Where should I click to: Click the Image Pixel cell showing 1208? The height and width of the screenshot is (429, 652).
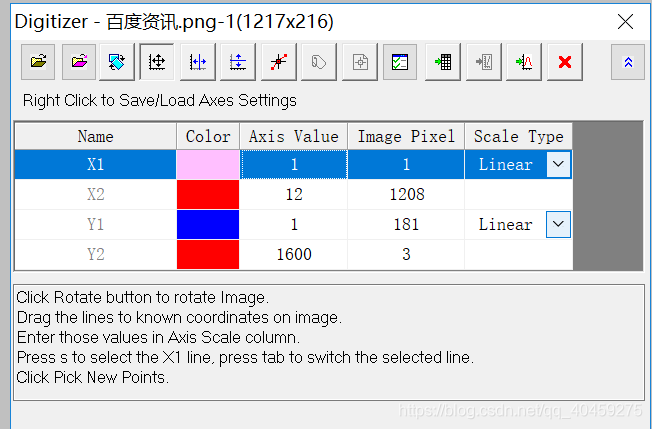tap(406, 194)
